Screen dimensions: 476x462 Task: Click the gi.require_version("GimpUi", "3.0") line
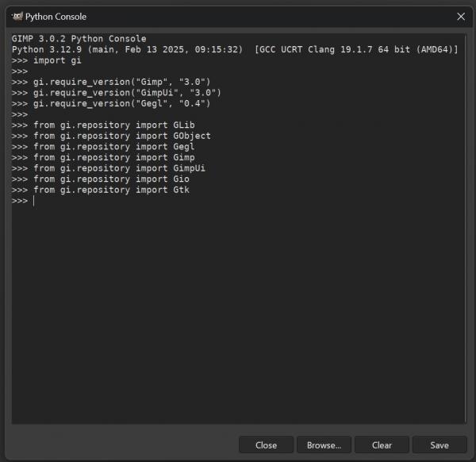(x=117, y=93)
